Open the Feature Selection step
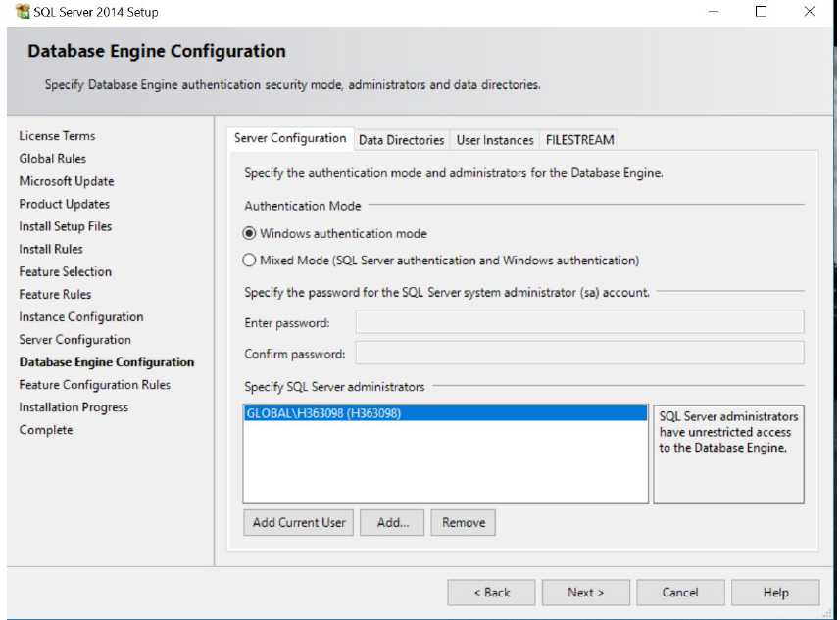840x620 pixels. 65,271
